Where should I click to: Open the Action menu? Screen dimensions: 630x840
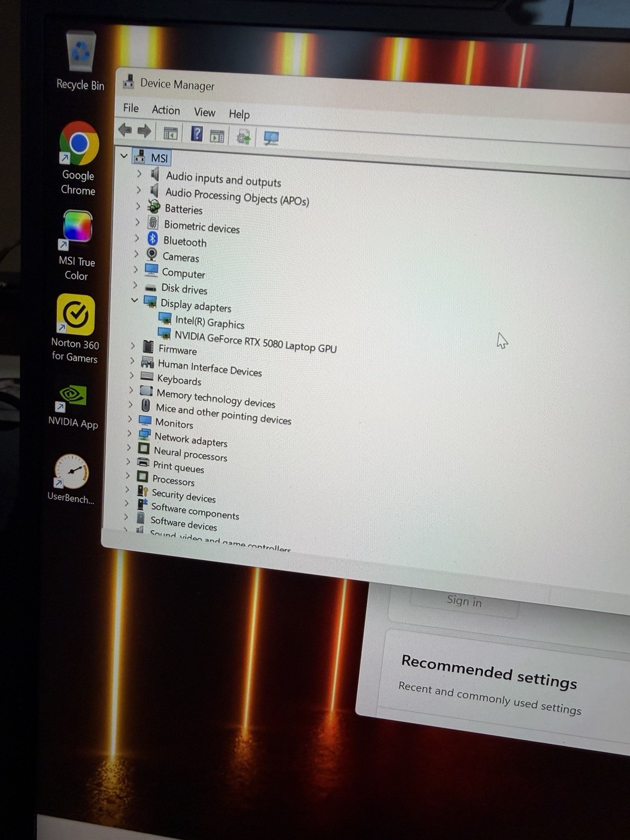[x=166, y=110]
